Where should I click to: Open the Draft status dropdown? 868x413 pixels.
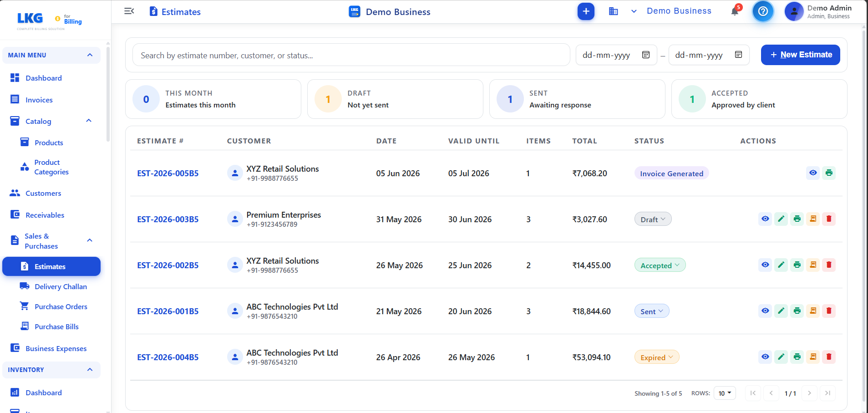(653, 219)
